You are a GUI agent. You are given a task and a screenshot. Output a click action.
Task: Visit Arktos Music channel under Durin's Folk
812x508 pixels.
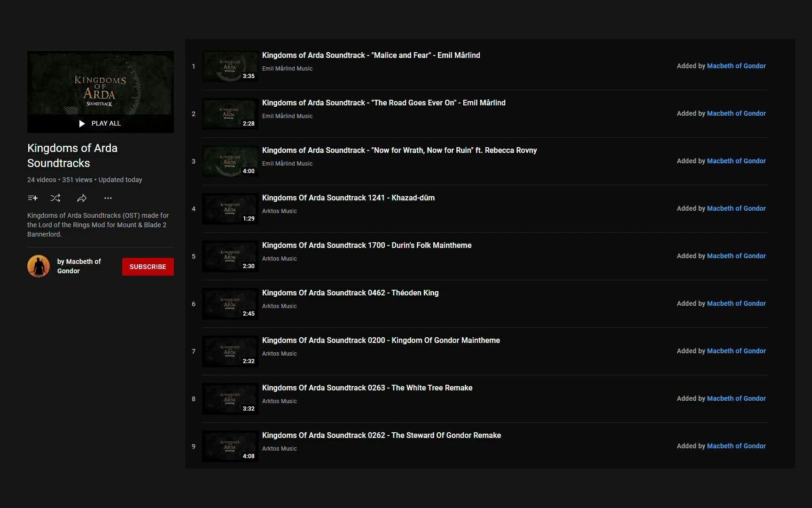280,259
